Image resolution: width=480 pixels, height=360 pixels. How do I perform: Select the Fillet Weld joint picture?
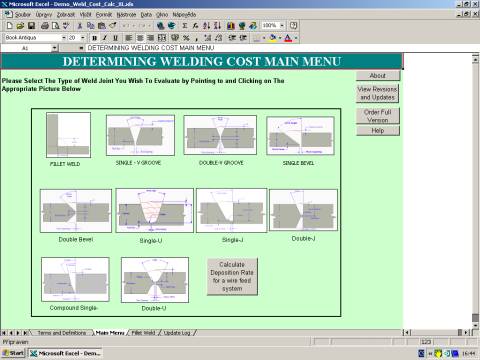click(x=68, y=135)
